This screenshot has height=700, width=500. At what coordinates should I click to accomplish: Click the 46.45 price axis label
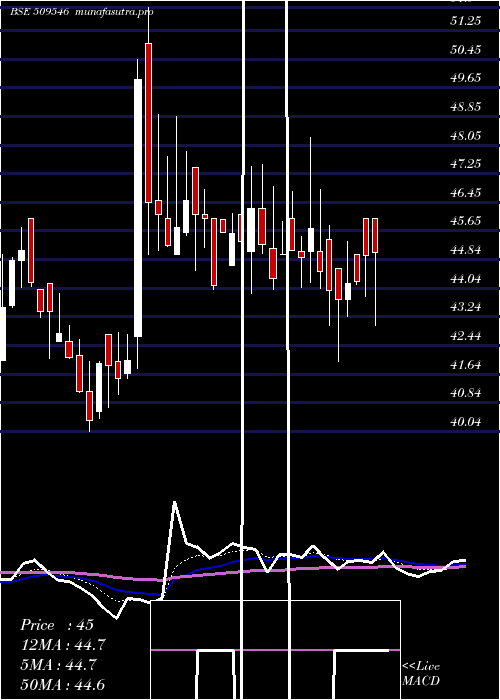pyautogui.click(x=466, y=193)
